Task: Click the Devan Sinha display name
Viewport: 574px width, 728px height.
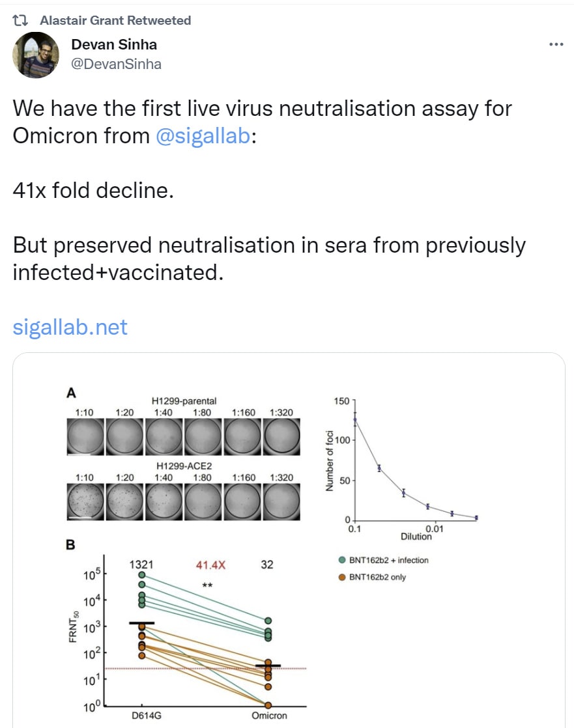Action: tap(114, 44)
